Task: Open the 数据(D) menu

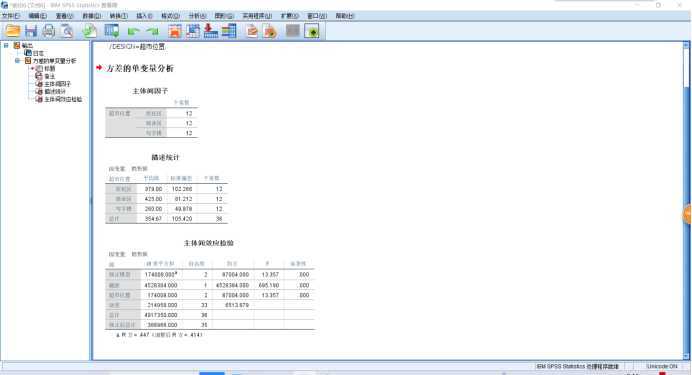Action: point(91,16)
